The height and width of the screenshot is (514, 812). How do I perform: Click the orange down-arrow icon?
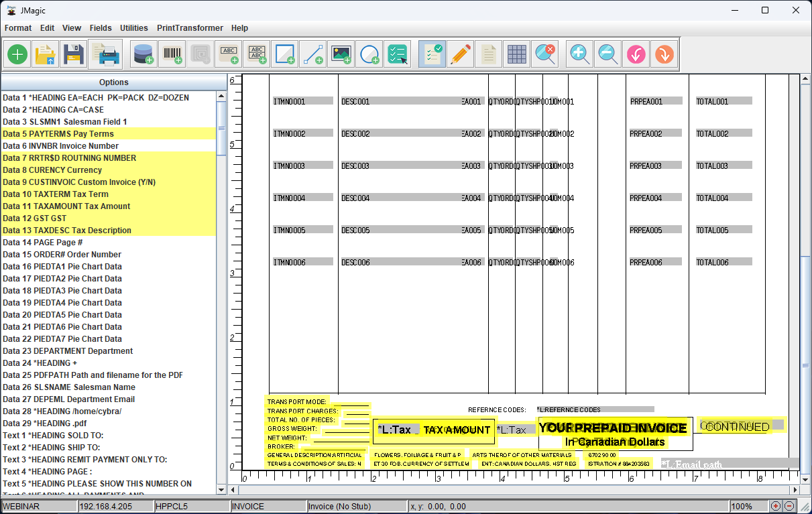[x=664, y=54]
